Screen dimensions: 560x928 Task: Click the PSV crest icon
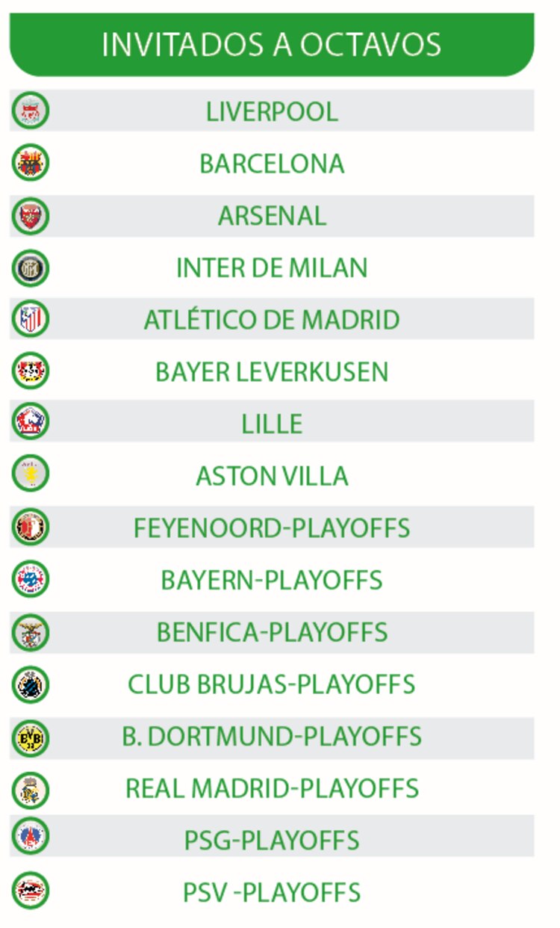(x=31, y=891)
